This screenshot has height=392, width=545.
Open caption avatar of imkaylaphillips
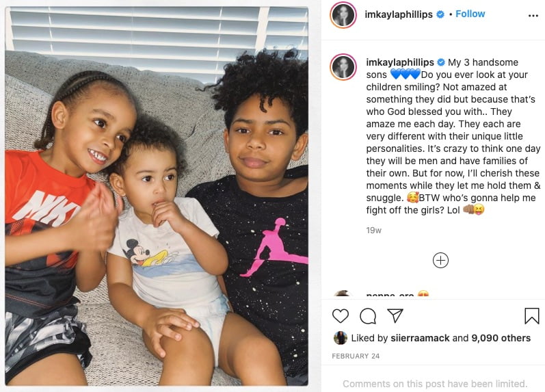[x=343, y=67]
